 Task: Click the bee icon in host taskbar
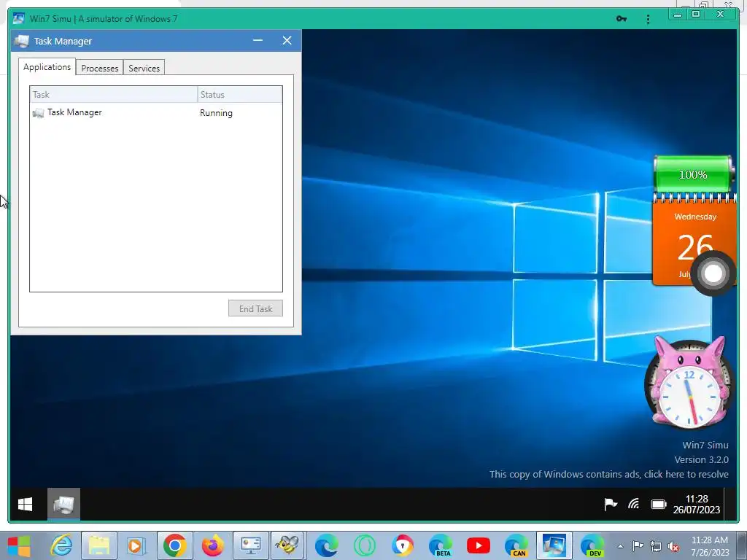click(x=287, y=545)
